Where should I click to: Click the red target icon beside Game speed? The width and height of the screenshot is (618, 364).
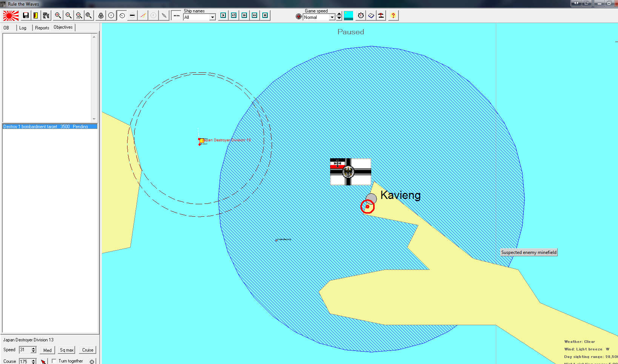(299, 17)
